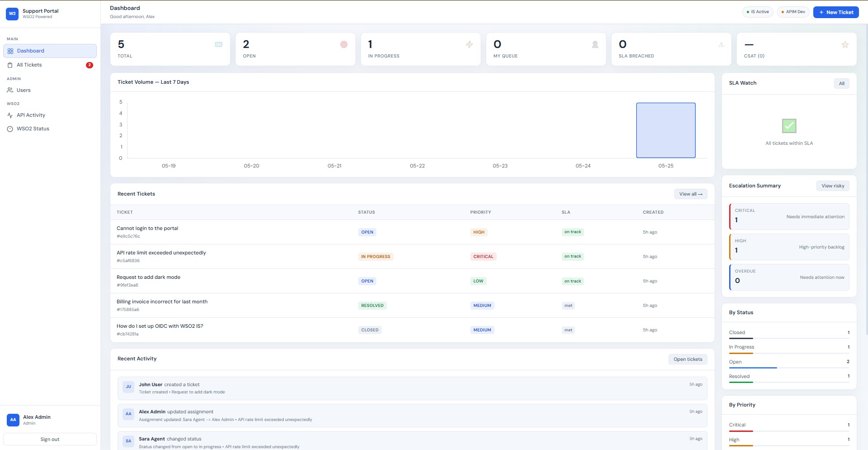Click View all in Recent Tickets

(x=691, y=194)
